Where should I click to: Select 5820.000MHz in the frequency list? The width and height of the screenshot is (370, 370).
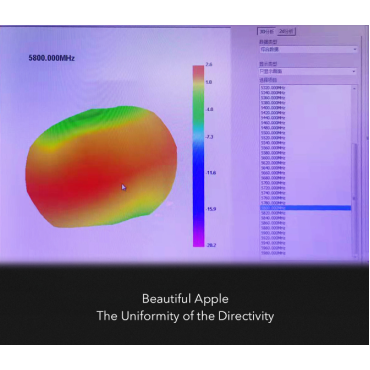(273, 213)
